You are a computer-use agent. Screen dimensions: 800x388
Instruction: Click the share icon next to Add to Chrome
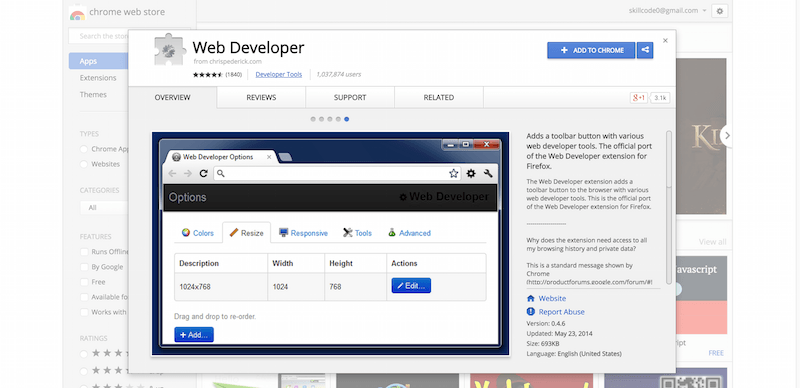pos(645,50)
